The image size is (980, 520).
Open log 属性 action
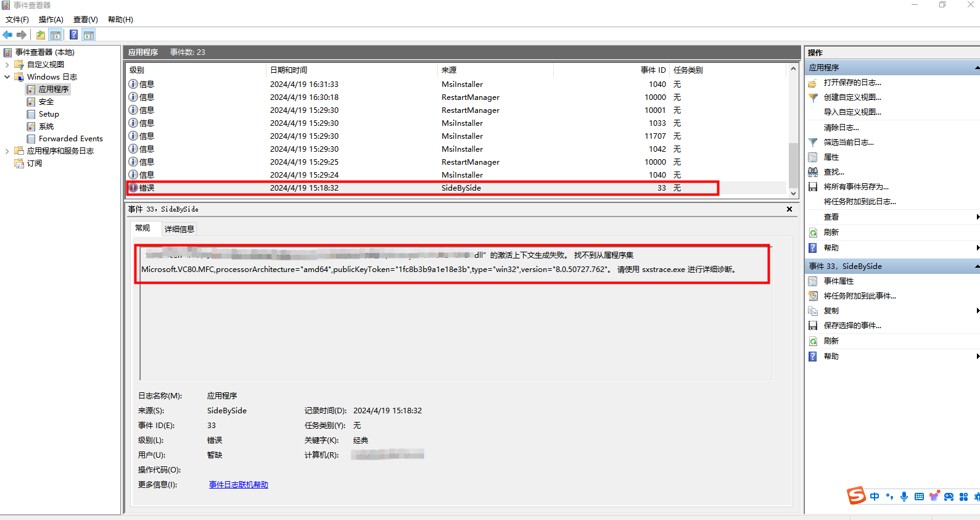tap(831, 157)
